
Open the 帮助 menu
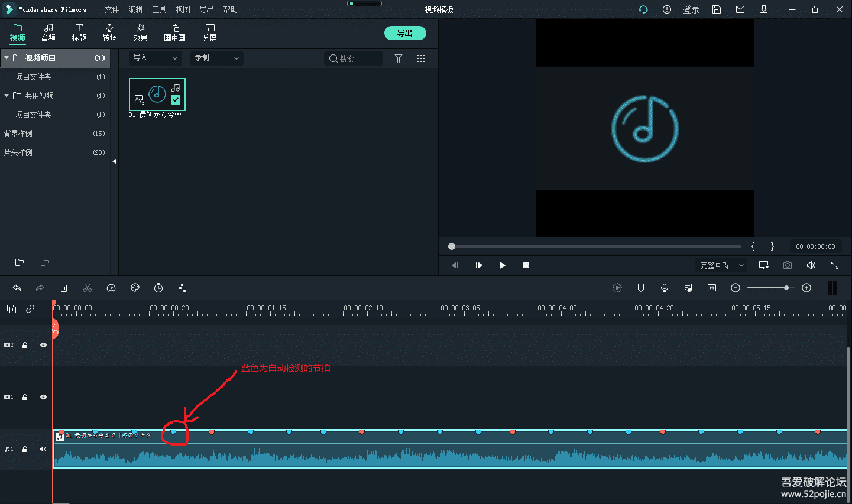(x=230, y=9)
